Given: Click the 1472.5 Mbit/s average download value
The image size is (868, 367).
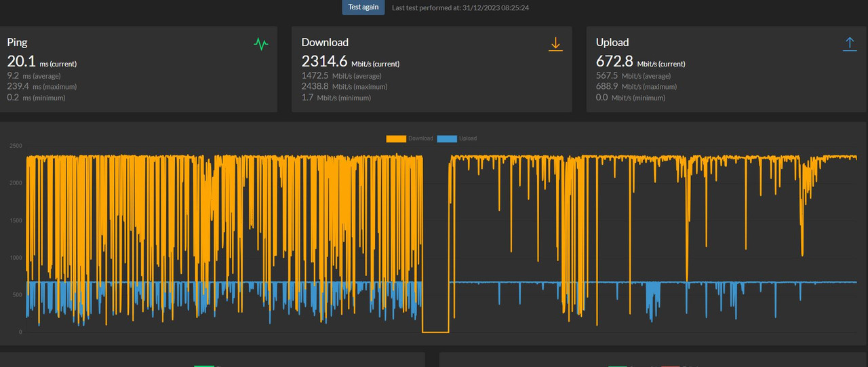Looking at the screenshot, I should (341, 76).
